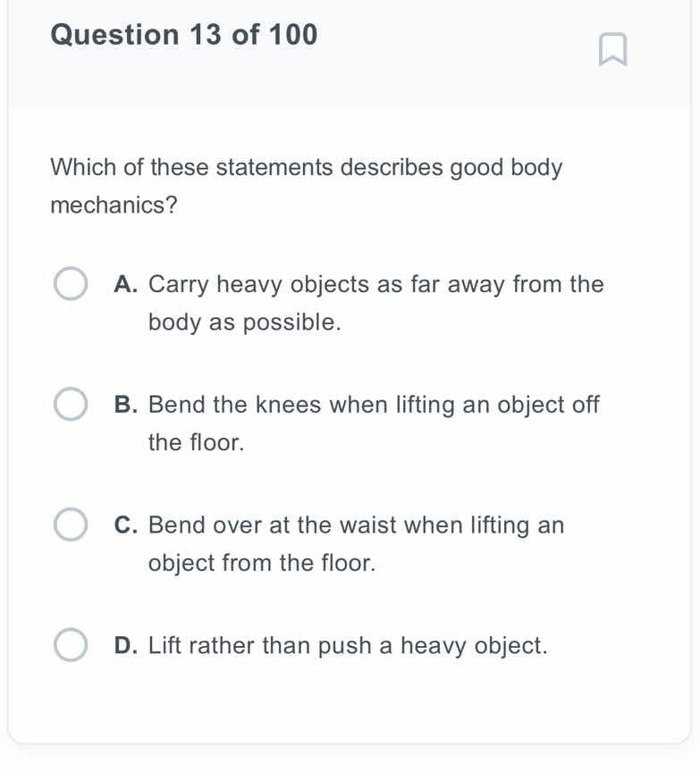Mark option B as your selected answer
This screenshot has width=700, height=772.
[x=71, y=404]
